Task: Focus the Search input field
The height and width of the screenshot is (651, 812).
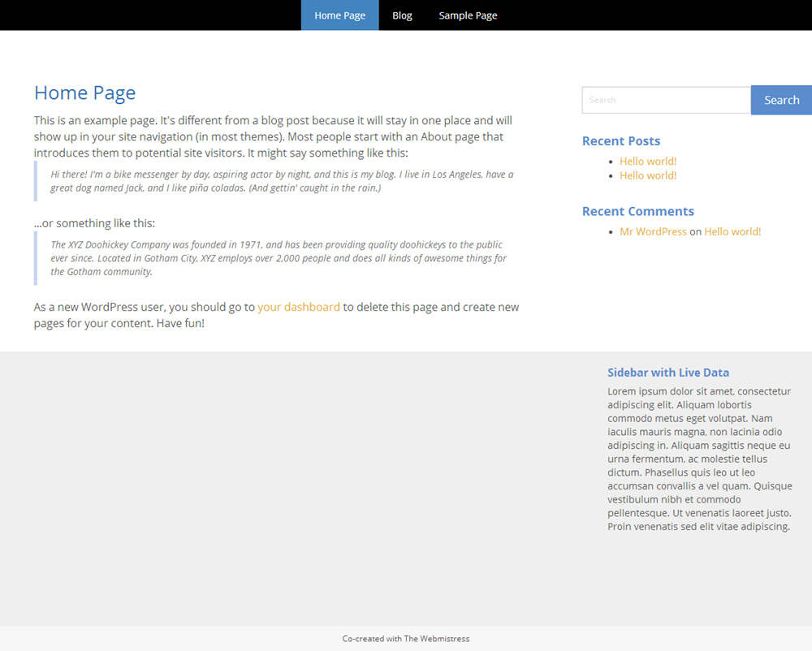Action: [x=666, y=100]
